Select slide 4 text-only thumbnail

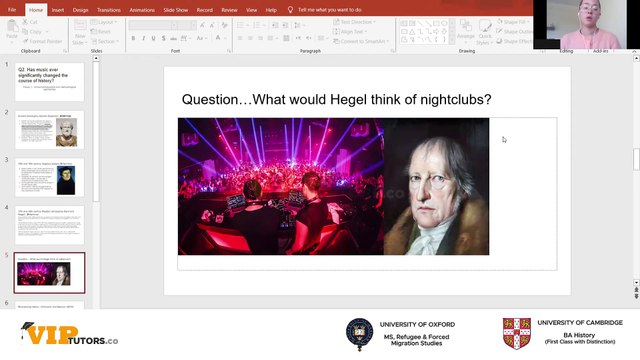pos(49,225)
